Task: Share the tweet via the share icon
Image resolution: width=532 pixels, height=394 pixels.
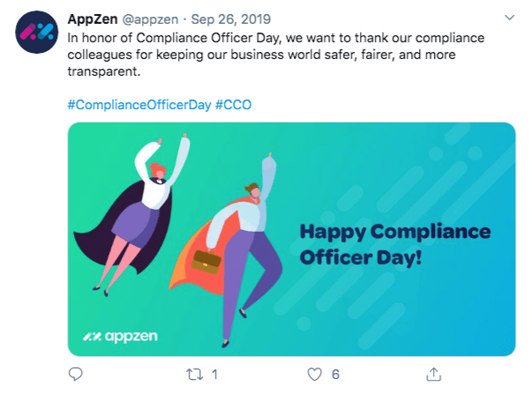Action: [433, 374]
